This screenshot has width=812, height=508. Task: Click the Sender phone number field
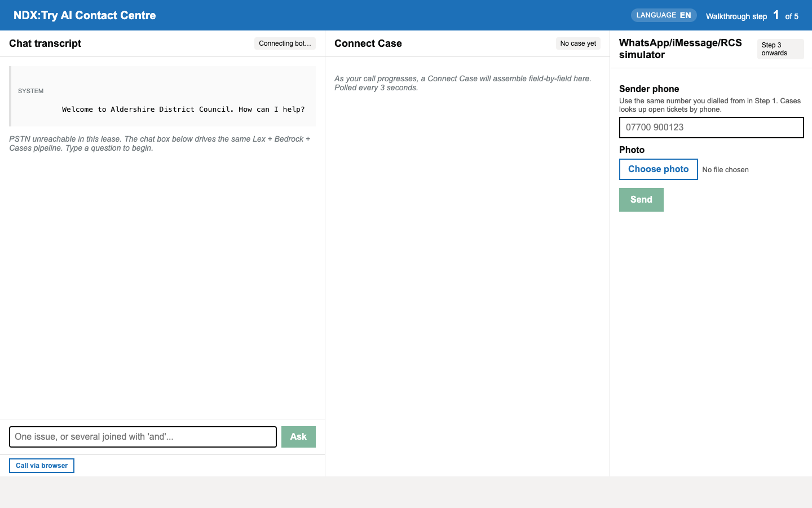(x=712, y=128)
